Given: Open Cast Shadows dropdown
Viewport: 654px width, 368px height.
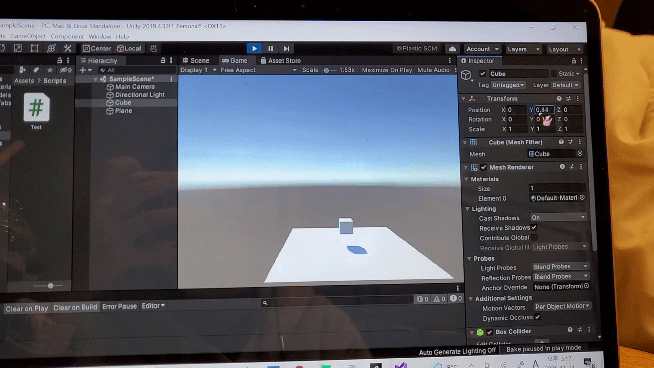Looking at the screenshot, I should tap(558, 217).
